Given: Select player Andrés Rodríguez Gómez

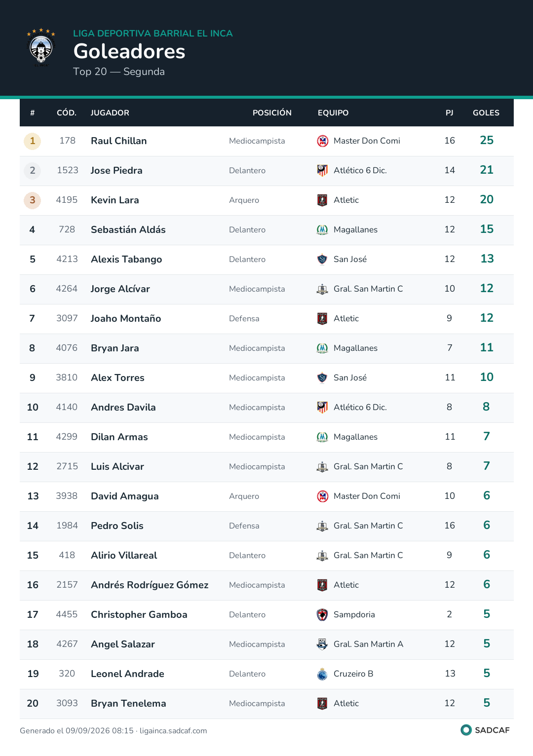Looking at the screenshot, I should [x=150, y=585].
